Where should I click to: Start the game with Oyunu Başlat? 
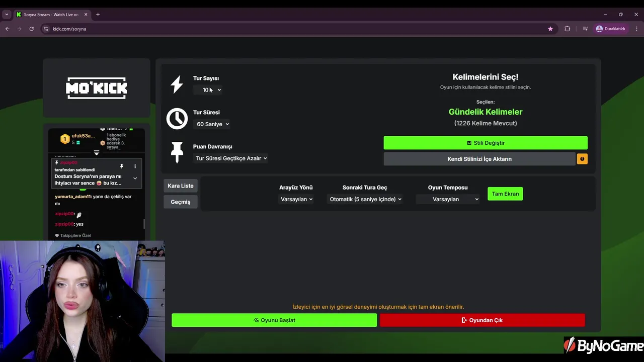[x=274, y=320]
